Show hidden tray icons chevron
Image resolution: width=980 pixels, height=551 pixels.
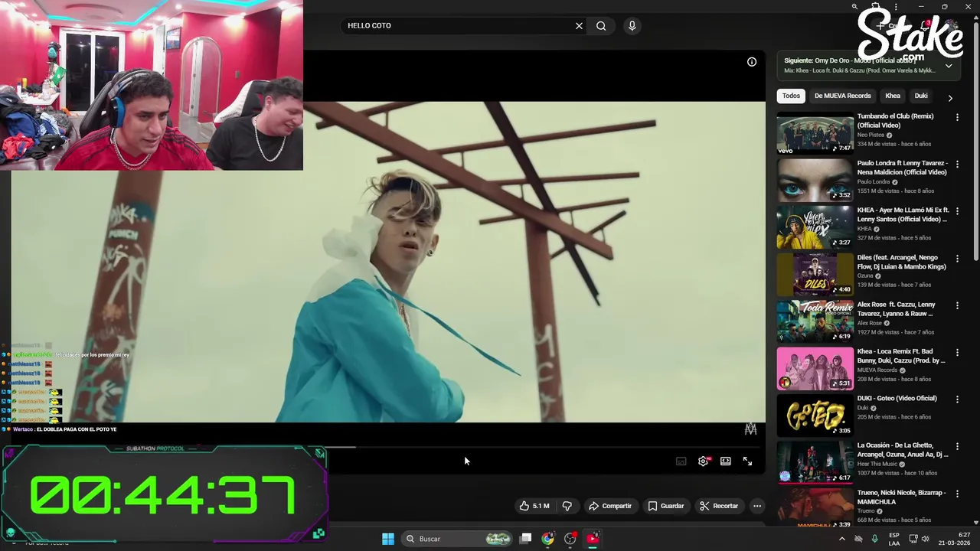pos(842,539)
